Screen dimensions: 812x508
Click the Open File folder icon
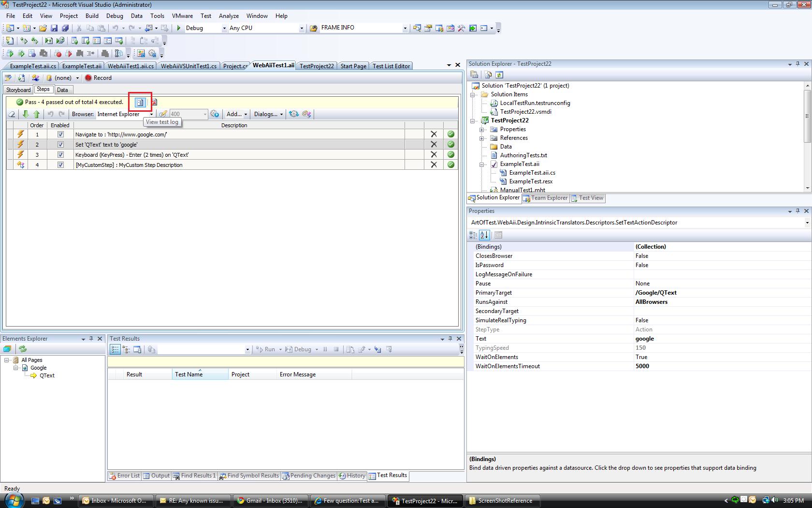(43, 28)
